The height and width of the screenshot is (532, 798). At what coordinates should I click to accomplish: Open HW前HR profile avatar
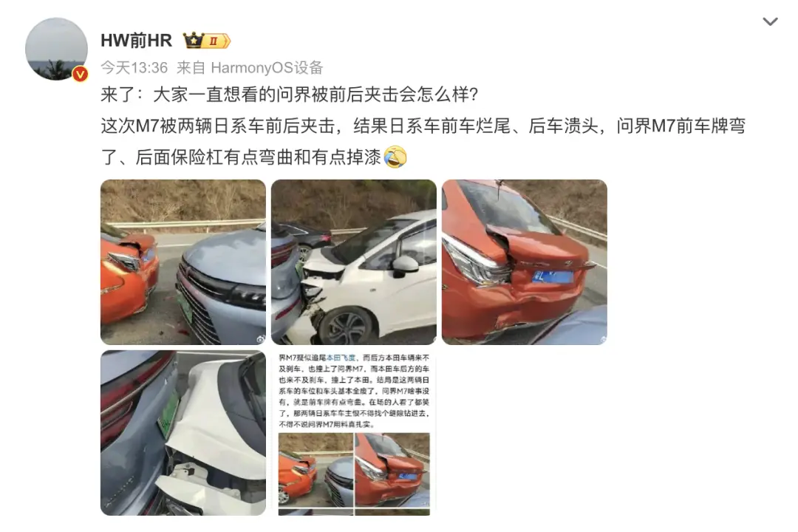click(x=56, y=49)
